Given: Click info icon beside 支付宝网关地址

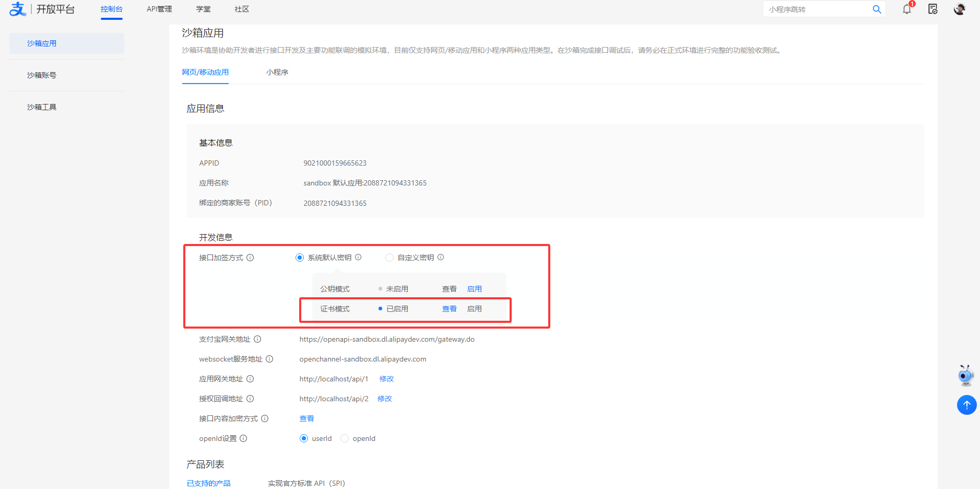Looking at the screenshot, I should (257, 339).
